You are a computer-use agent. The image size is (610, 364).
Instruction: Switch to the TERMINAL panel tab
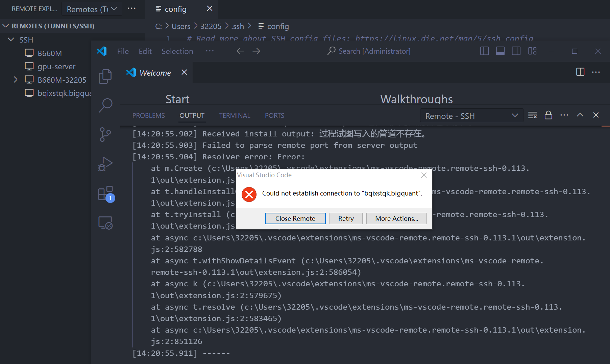[x=235, y=115]
